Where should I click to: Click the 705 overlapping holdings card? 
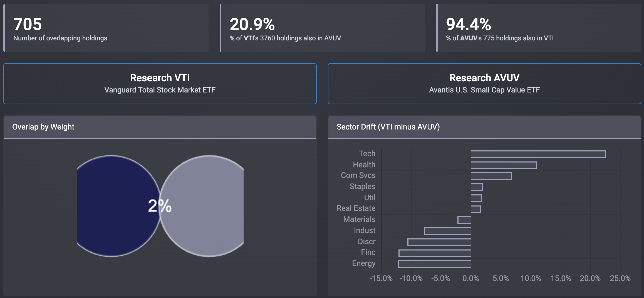(x=106, y=28)
